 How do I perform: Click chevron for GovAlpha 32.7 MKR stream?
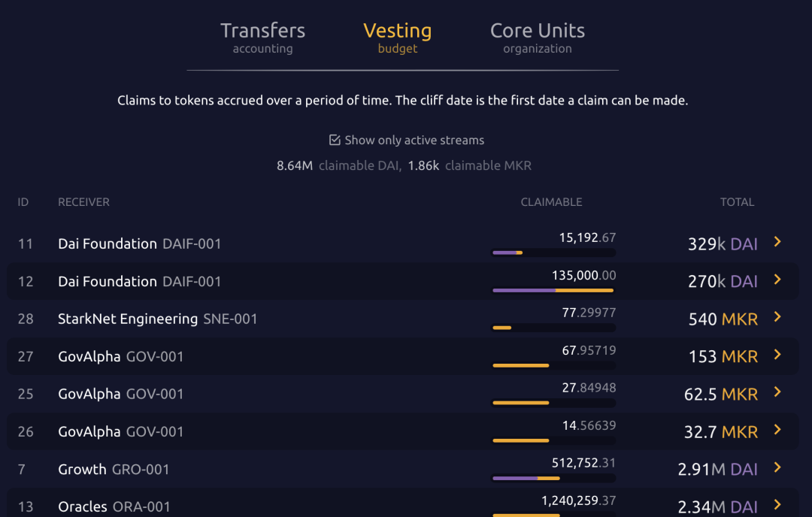point(777,430)
